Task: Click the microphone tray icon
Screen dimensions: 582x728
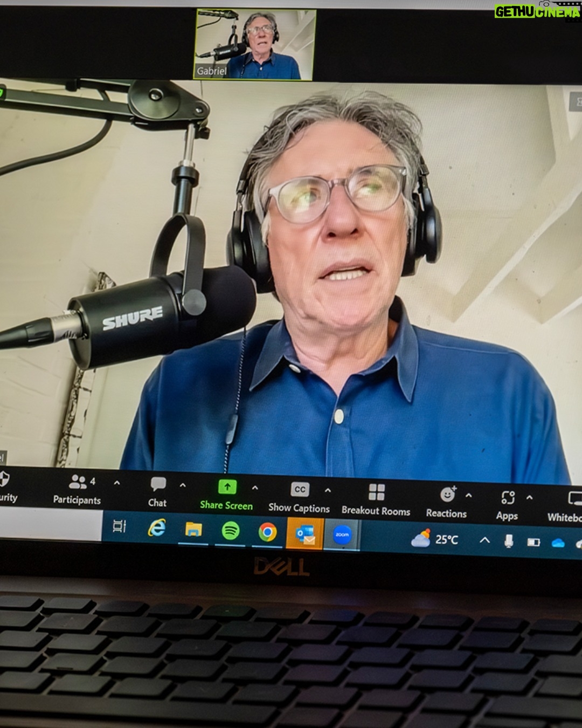Action: click(509, 541)
